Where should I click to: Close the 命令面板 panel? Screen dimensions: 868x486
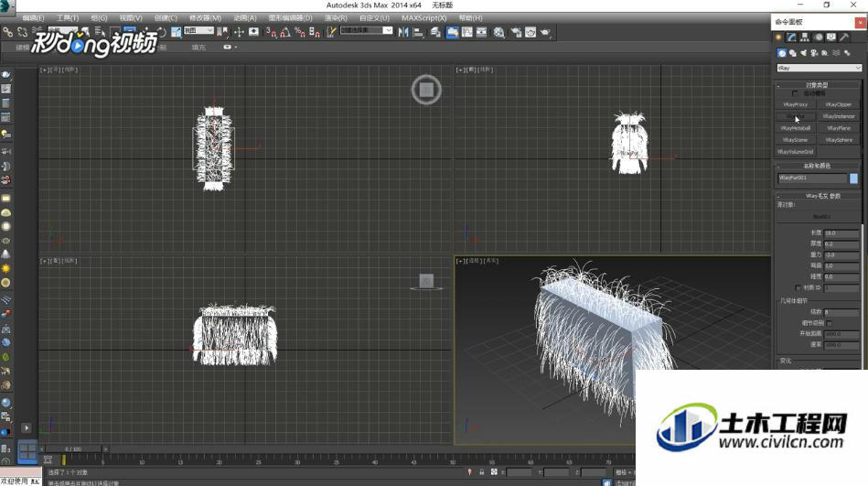coord(861,23)
